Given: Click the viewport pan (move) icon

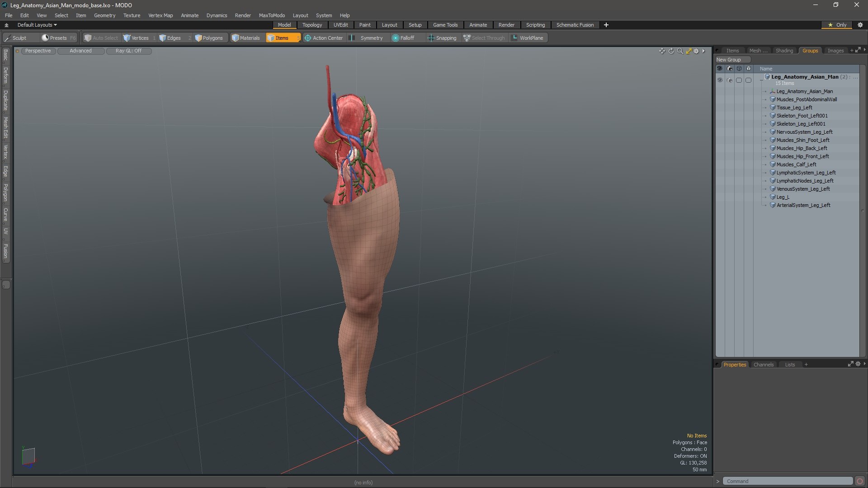Looking at the screenshot, I should click(662, 51).
